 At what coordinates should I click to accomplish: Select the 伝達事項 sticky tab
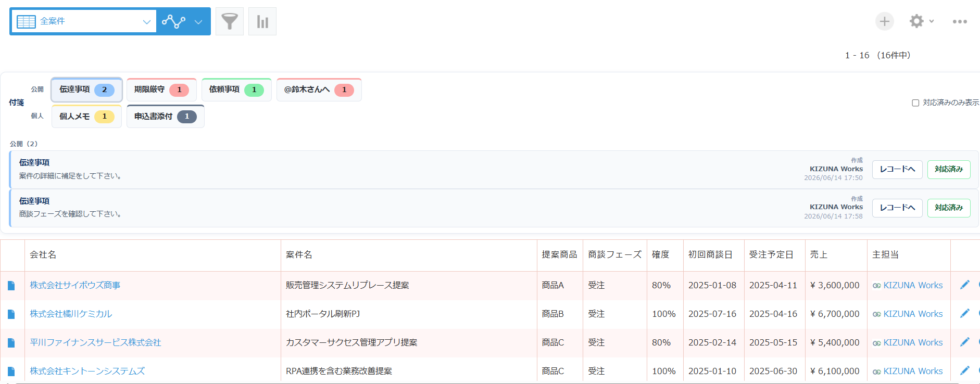pyautogui.click(x=87, y=90)
